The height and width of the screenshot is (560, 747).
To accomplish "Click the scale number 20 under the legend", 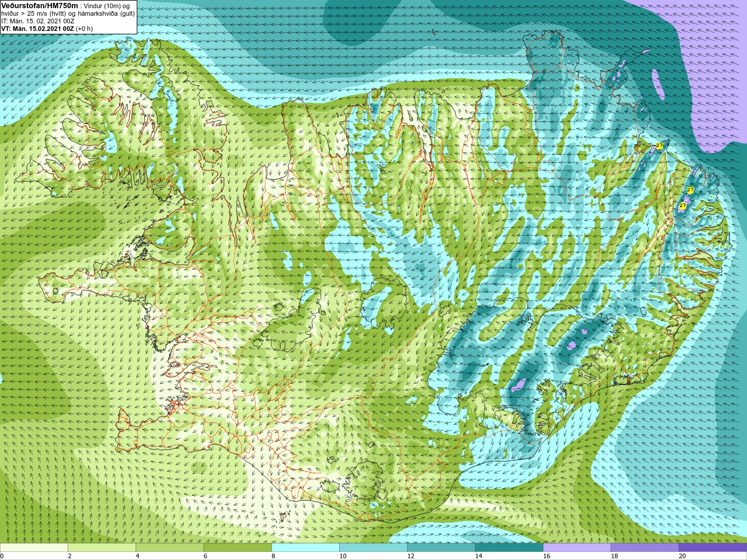I will pyautogui.click(x=682, y=556).
